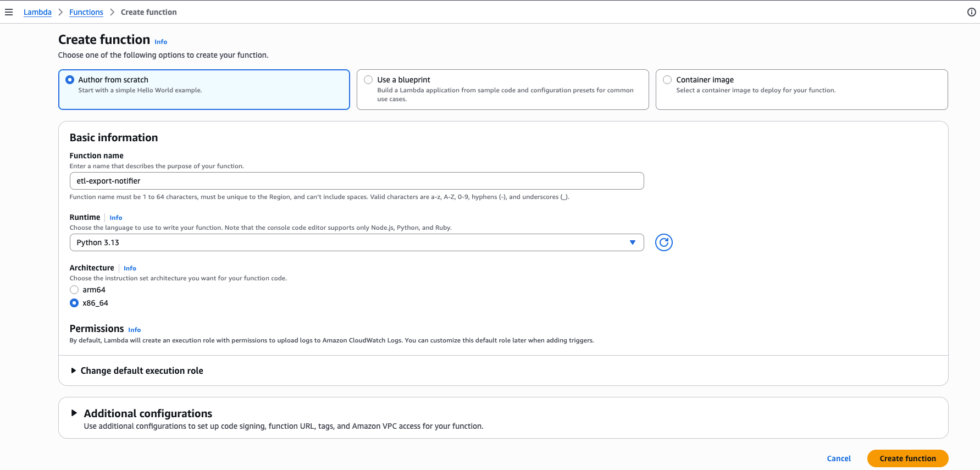Go to Functions breadcrumb link
980x470 pixels.
(x=86, y=12)
